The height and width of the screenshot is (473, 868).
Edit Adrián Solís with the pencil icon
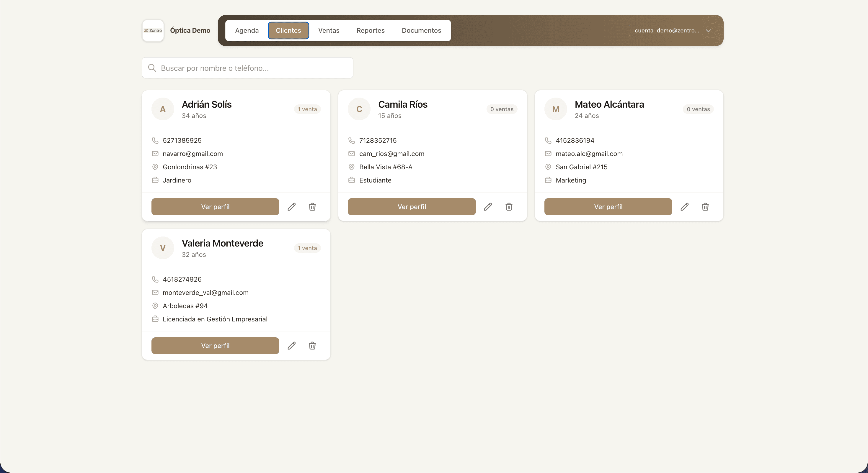(x=292, y=206)
